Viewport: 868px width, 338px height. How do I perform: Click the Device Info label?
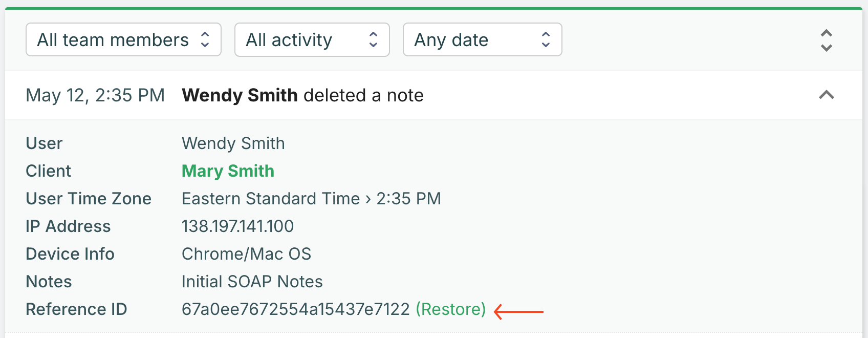click(x=70, y=254)
